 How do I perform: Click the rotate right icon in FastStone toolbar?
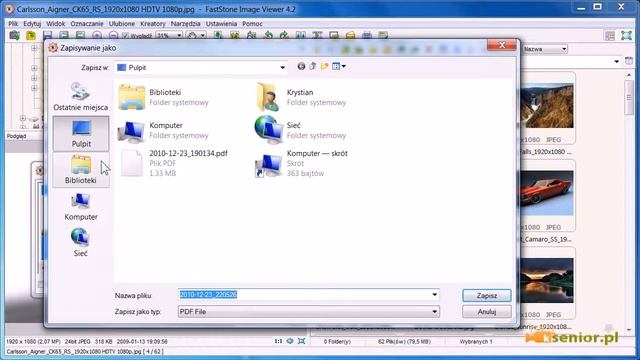click(284, 36)
